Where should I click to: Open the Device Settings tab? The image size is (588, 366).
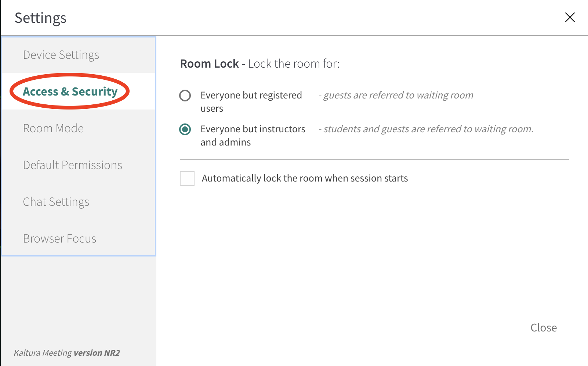click(61, 55)
